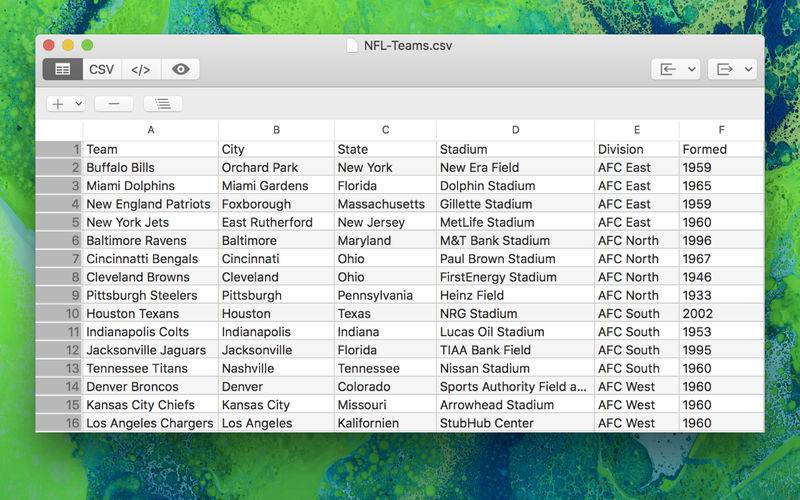Click the Team header cell

pyautogui.click(x=151, y=149)
